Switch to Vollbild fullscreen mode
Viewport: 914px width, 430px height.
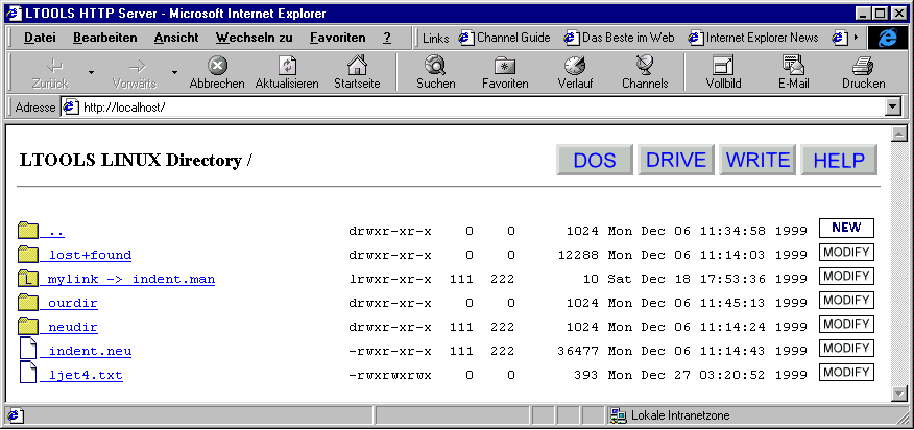[x=723, y=66]
